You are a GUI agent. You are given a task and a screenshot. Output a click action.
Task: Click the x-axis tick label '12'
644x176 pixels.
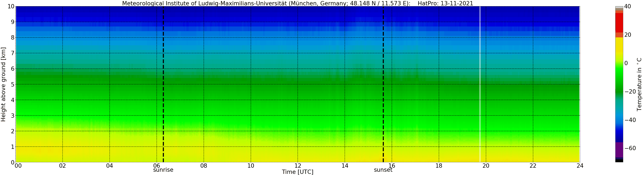(298, 166)
